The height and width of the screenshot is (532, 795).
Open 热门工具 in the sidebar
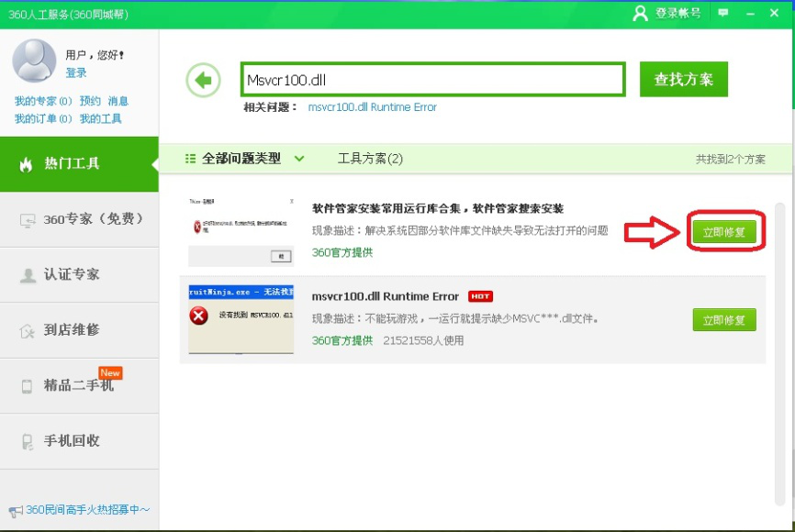coord(79,164)
